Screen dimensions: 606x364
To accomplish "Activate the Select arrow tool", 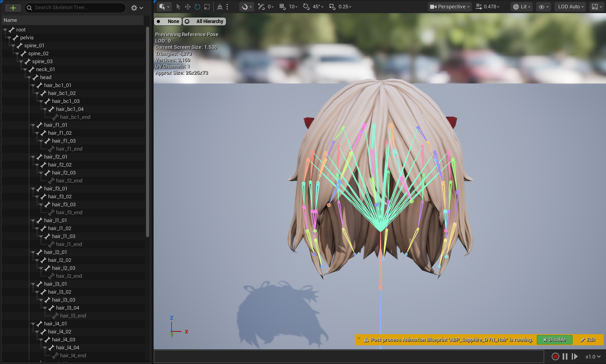I will [x=178, y=7].
